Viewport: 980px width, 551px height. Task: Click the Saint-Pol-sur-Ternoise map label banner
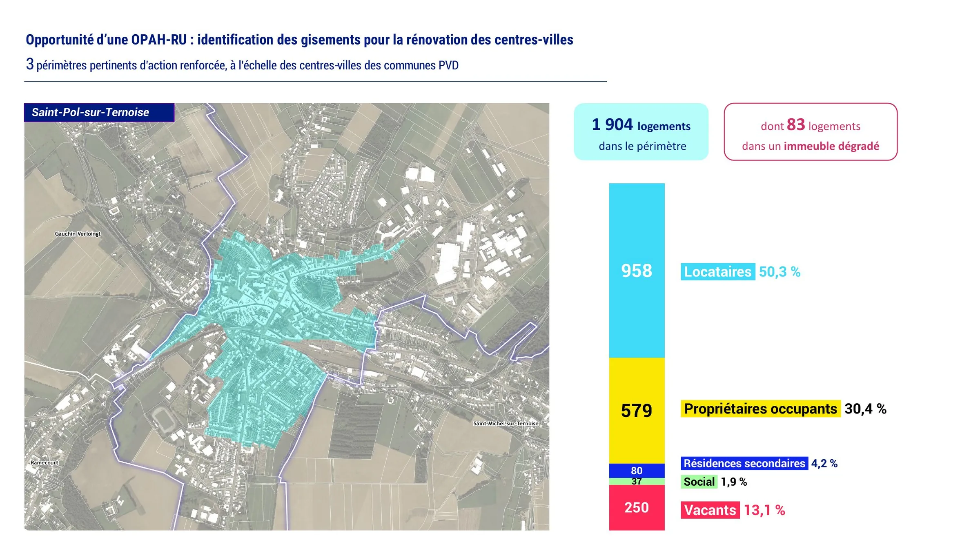[99, 112]
